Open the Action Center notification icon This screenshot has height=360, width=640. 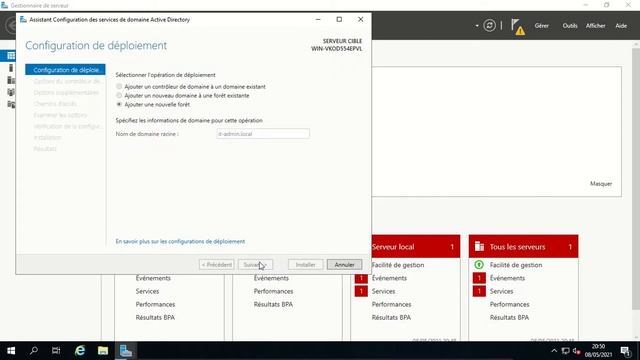[x=625, y=351]
